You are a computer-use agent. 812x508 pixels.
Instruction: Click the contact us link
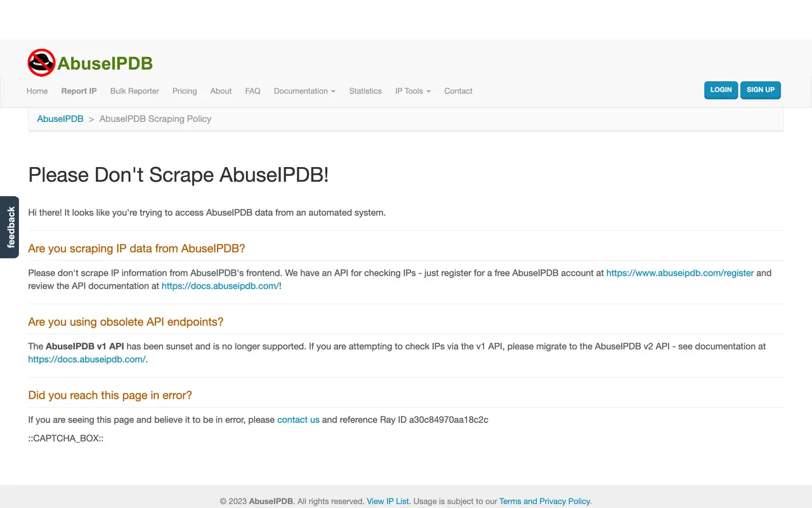click(298, 420)
